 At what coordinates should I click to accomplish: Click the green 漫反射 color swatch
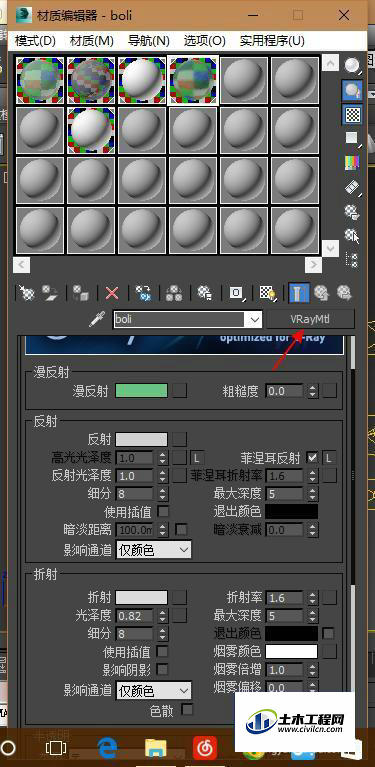tap(141, 390)
